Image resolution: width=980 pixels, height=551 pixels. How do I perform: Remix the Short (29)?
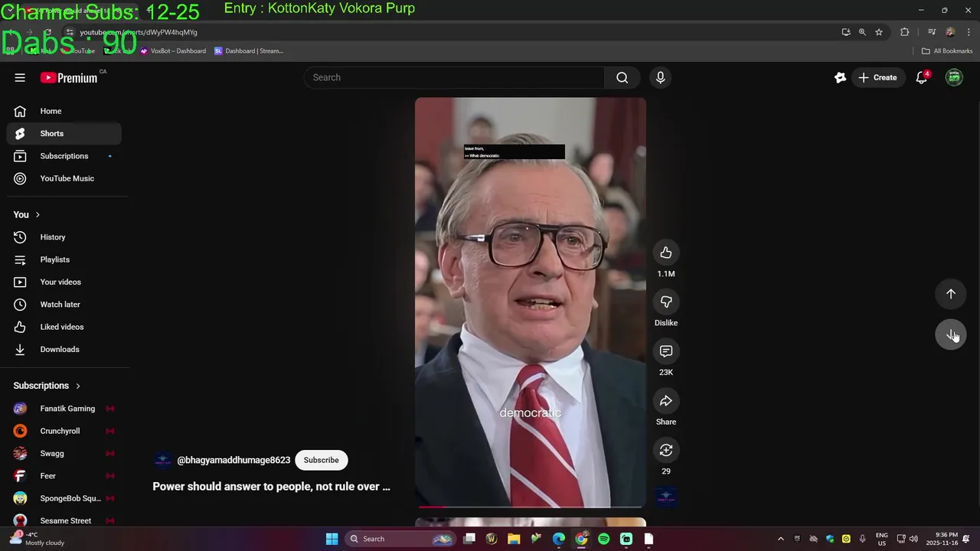pyautogui.click(x=666, y=450)
